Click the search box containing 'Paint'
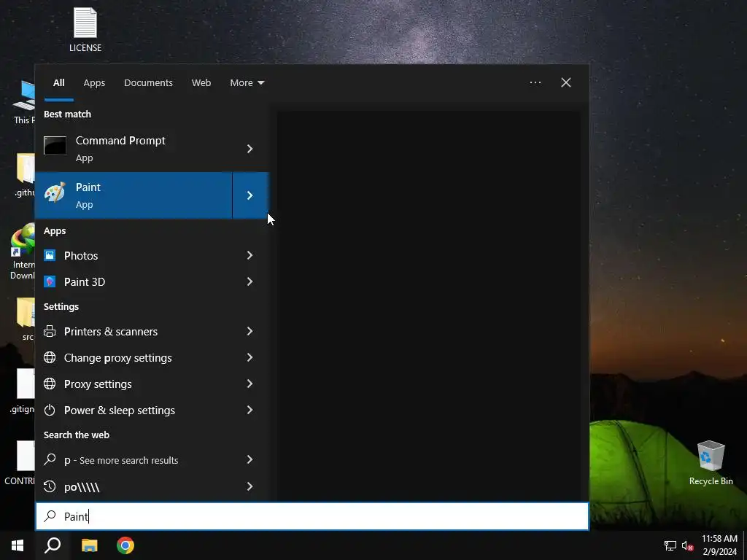 tap(312, 516)
